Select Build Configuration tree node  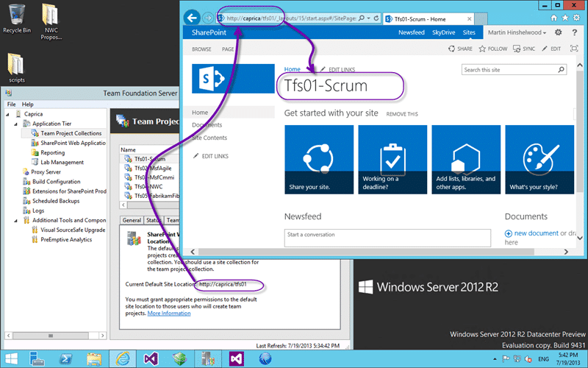pos(51,182)
